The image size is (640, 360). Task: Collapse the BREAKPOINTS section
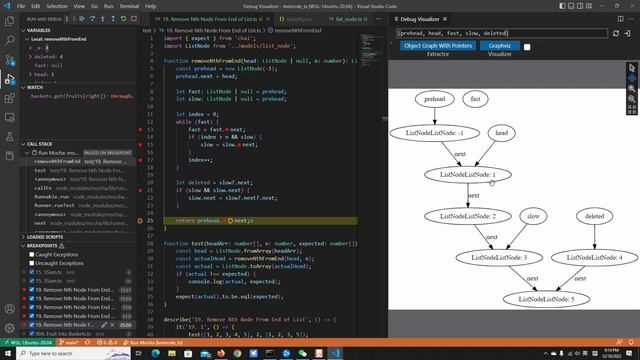(43, 246)
